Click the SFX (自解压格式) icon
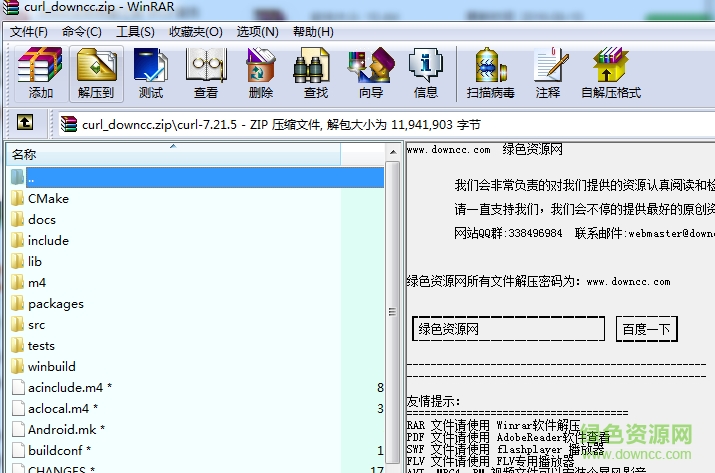Viewport: 715px width, 473px height. [x=610, y=73]
